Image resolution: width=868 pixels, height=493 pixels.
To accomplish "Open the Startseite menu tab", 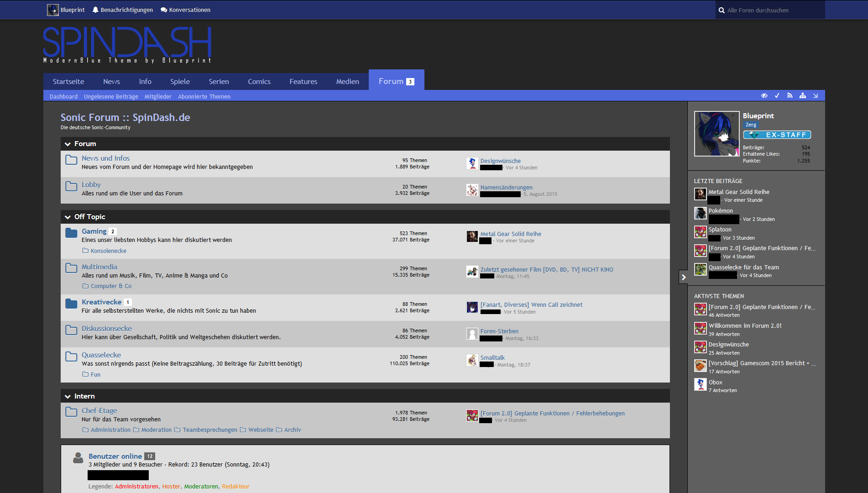I will pos(68,81).
